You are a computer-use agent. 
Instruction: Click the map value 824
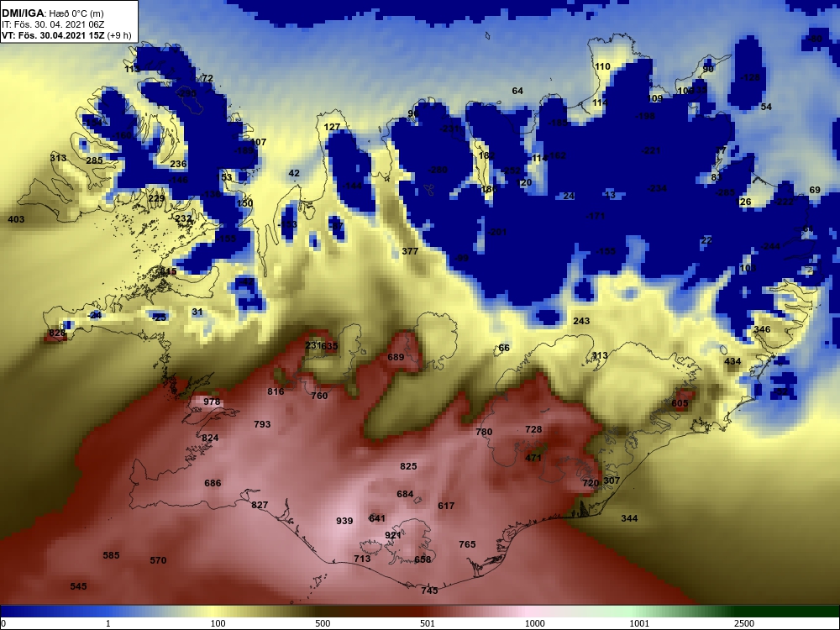[210, 438]
